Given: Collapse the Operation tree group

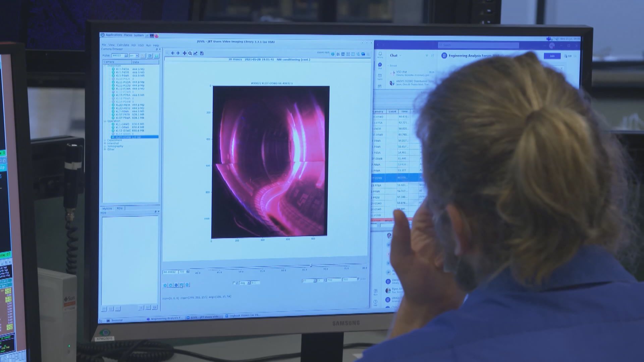Looking at the screenshot, I should point(105,121).
